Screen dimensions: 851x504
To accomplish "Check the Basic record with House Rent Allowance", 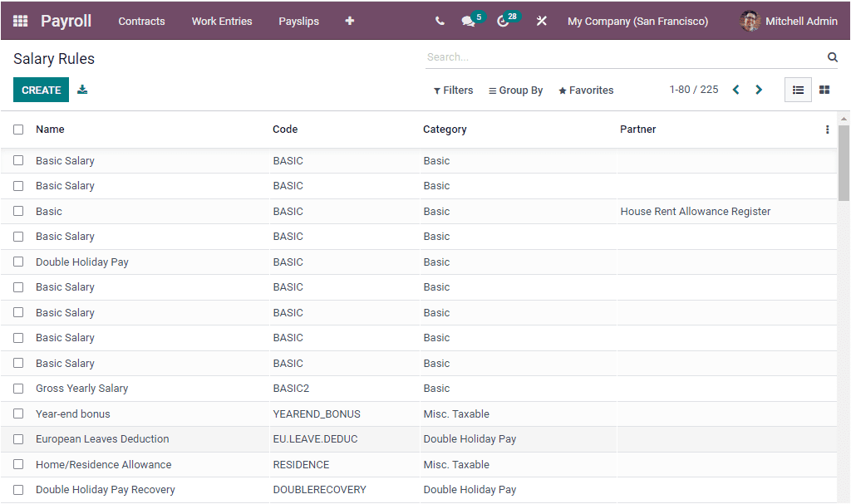I will tap(18, 211).
